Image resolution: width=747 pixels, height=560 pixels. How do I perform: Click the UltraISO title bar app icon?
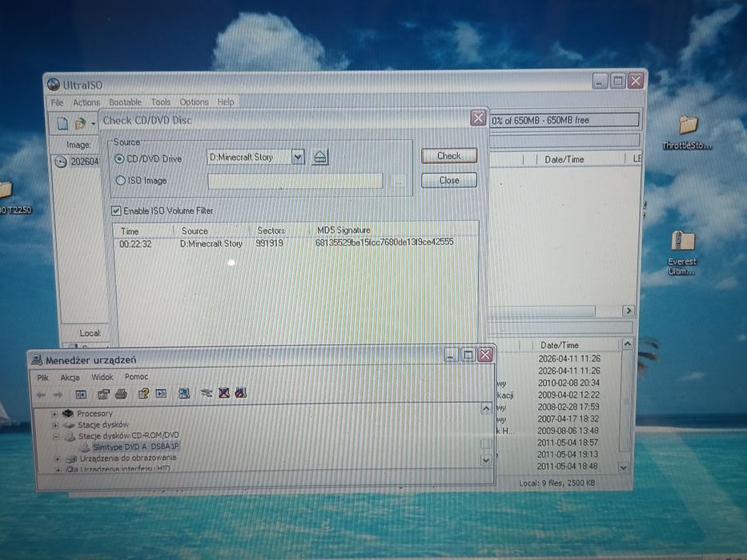point(54,85)
